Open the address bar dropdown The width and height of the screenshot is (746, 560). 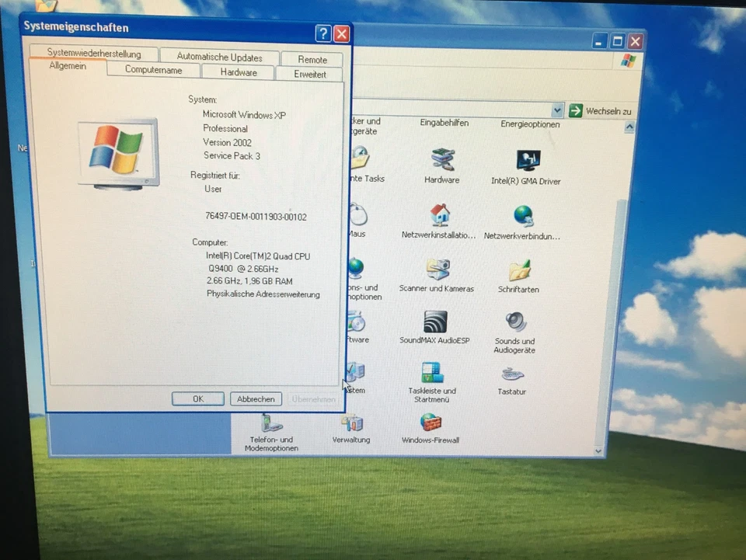click(556, 110)
